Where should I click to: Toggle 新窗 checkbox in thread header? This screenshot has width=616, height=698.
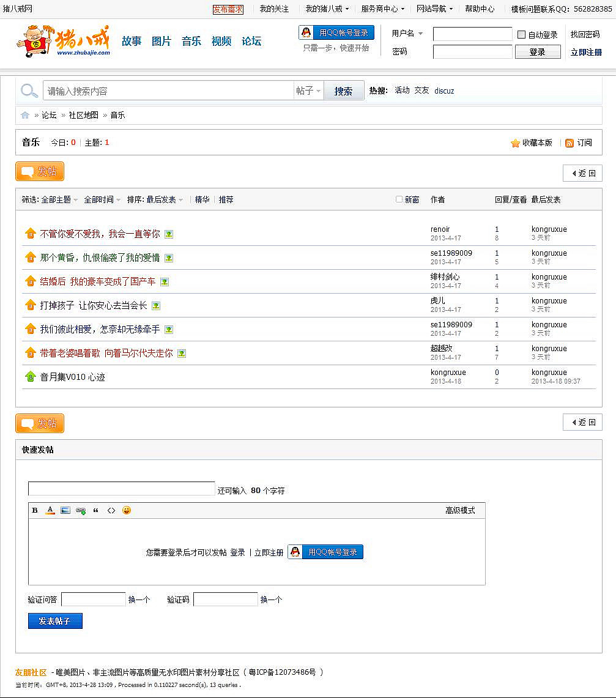point(399,199)
